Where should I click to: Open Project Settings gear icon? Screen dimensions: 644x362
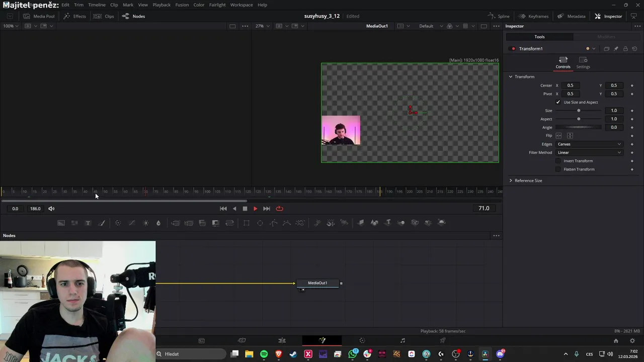tap(632, 341)
